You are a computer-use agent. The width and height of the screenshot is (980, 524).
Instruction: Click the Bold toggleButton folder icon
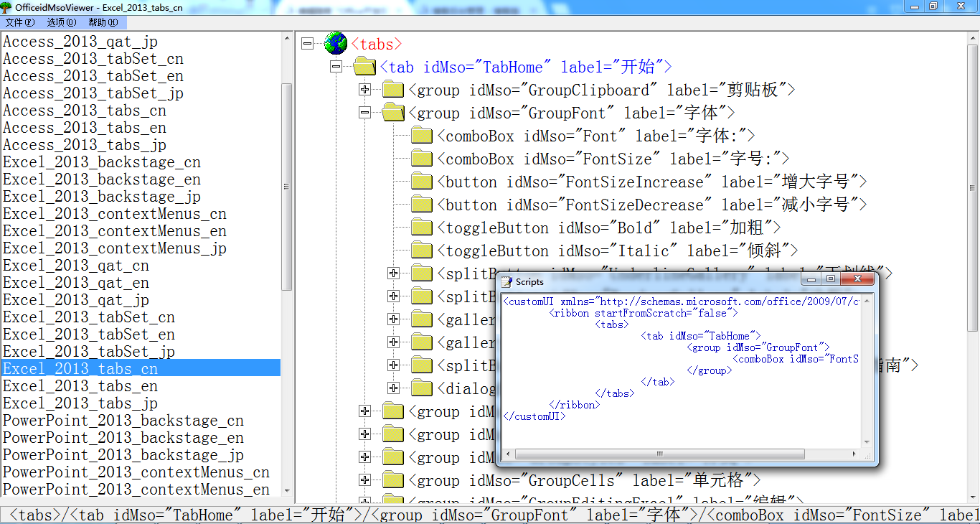(422, 227)
